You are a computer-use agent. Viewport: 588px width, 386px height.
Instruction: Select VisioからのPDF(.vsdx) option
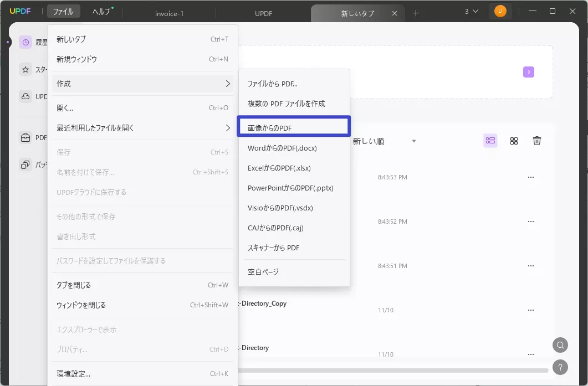click(x=294, y=208)
